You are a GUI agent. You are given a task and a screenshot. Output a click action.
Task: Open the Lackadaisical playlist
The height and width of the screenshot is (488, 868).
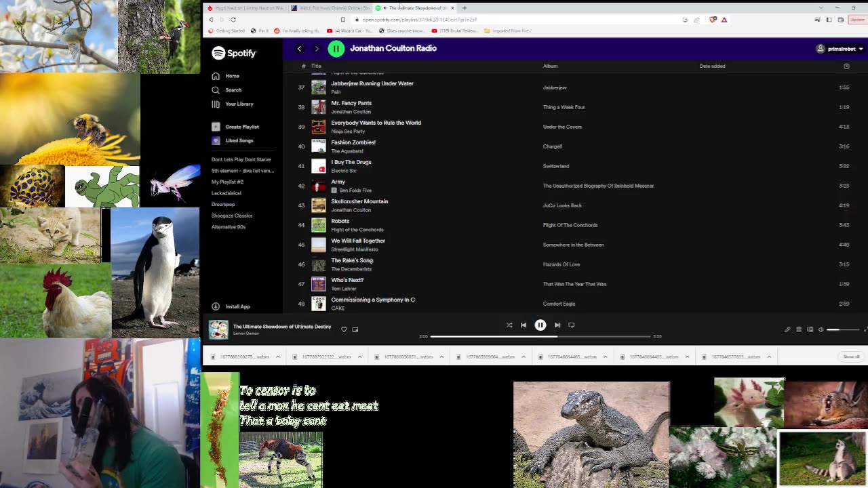(226, 193)
